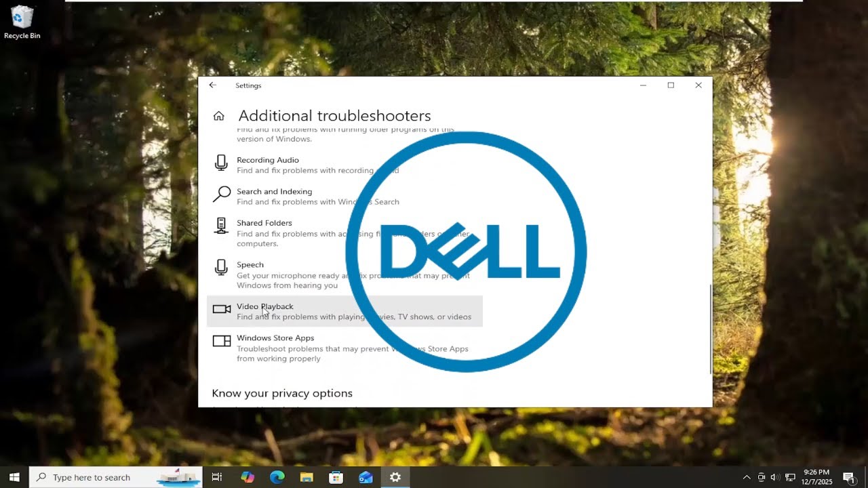Go back using the Settings back arrow
This screenshot has width=868, height=488.
click(x=212, y=85)
